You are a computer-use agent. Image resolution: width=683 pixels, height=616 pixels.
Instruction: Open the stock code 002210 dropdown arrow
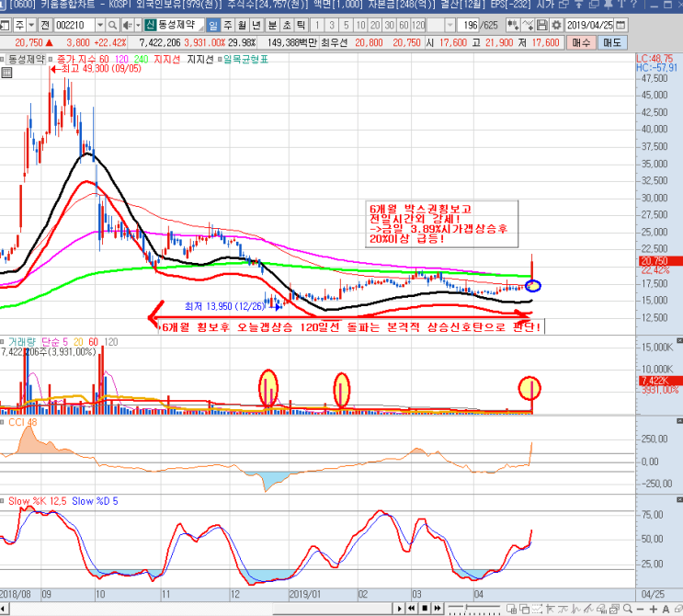[x=100, y=25]
